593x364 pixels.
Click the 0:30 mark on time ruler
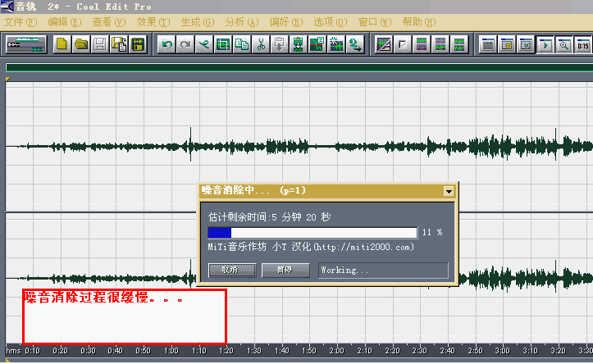(88, 351)
